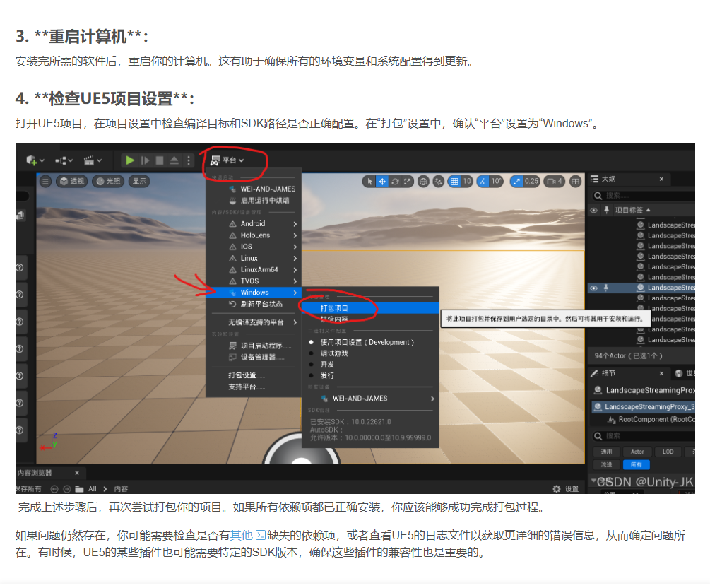Screen dimensions: 710x588
Task: Toggle pin on selected LandscapeStreaming row
Action: (x=605, y=288)
